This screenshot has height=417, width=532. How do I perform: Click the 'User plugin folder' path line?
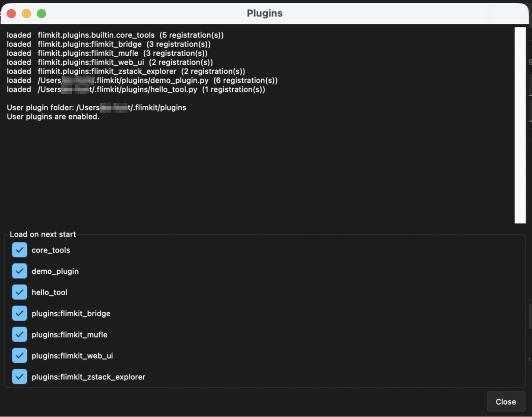(x=97, y=107)
